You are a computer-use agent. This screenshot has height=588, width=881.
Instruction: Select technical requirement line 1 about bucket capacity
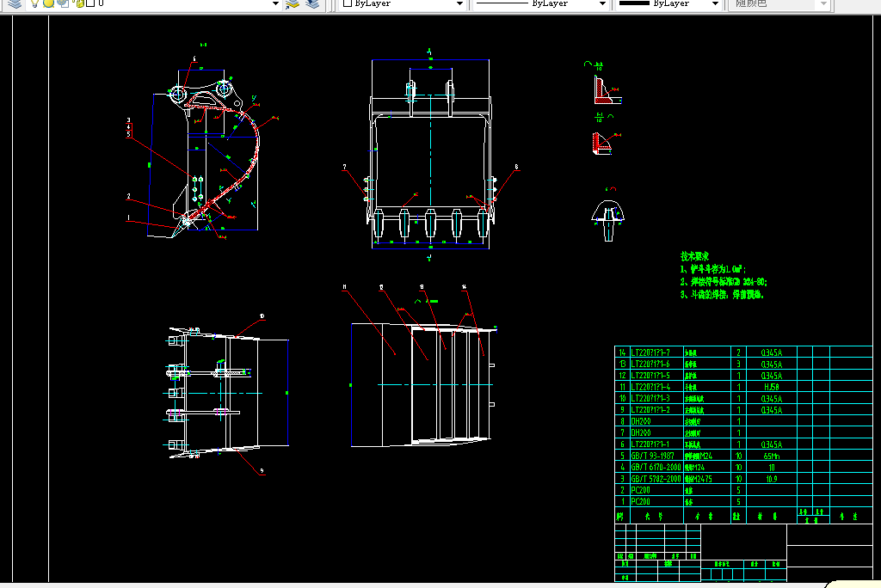pos(713,270)
